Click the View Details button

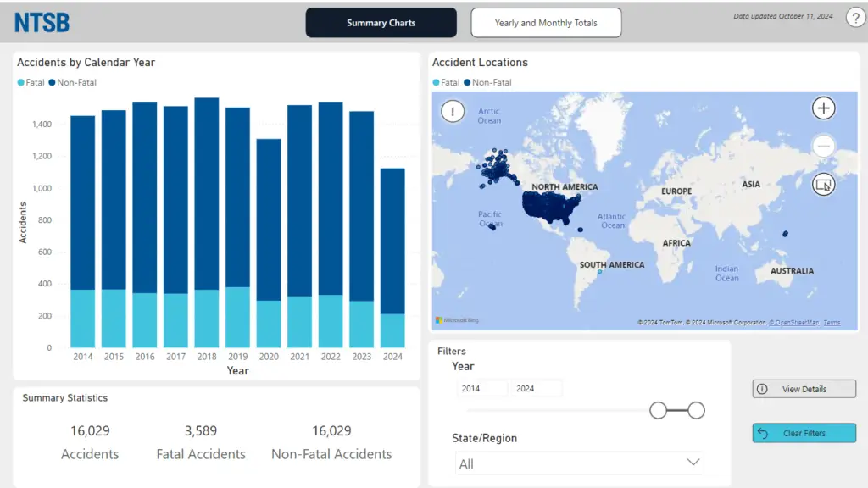coord(804,389)
